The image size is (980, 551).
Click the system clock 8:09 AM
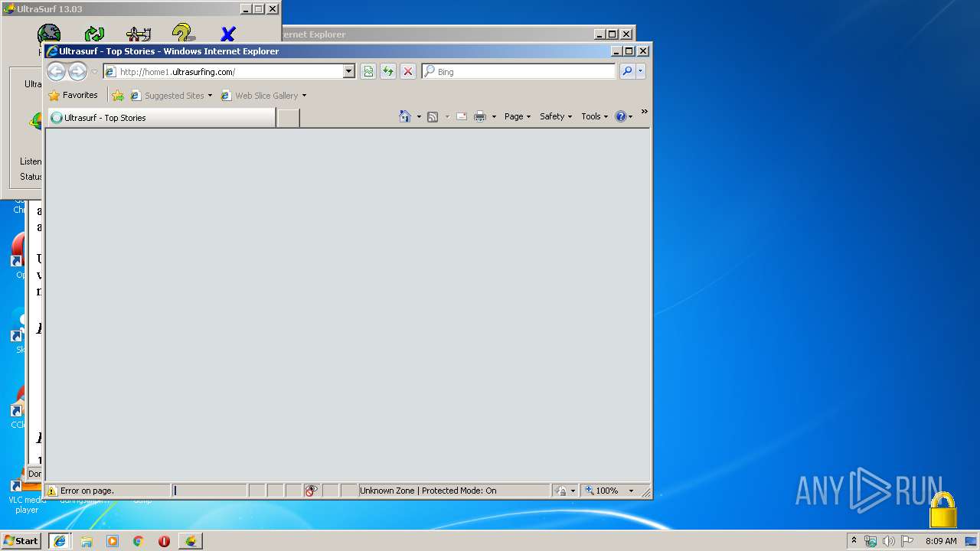coord(941,541)
